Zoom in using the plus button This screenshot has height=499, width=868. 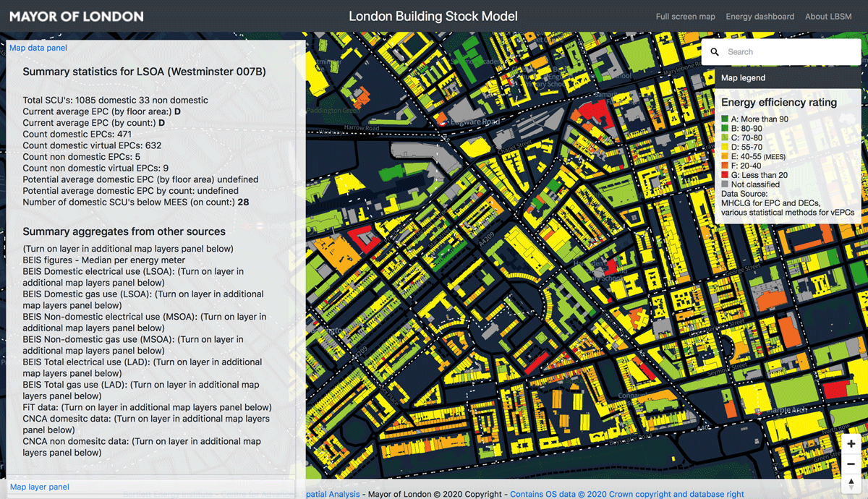click(x=851, y=444)
